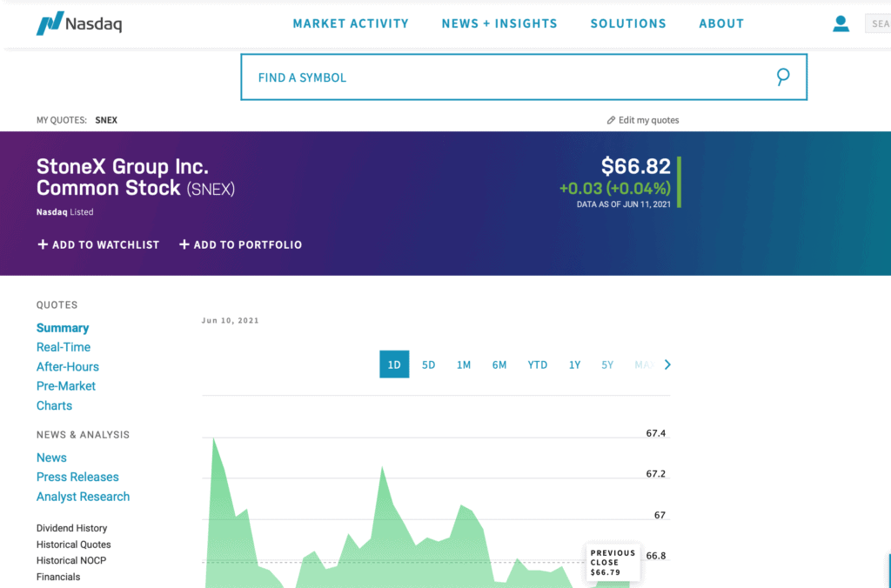This screenshot has width=891, height=588.
Task: Click the Previous Close $66.79 label
Action: (x=613, y=563)
